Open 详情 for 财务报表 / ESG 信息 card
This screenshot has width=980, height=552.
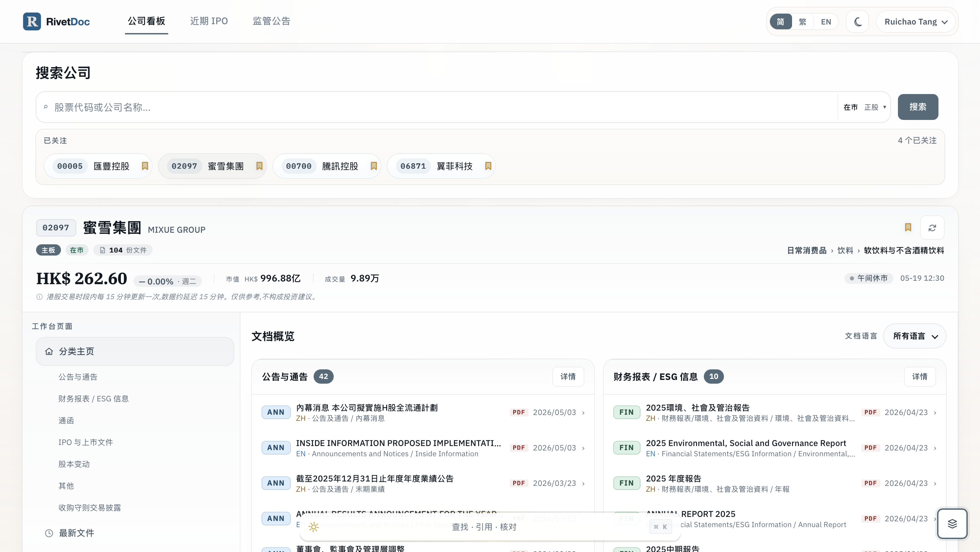pyautogui.click(x=920, y=377)
